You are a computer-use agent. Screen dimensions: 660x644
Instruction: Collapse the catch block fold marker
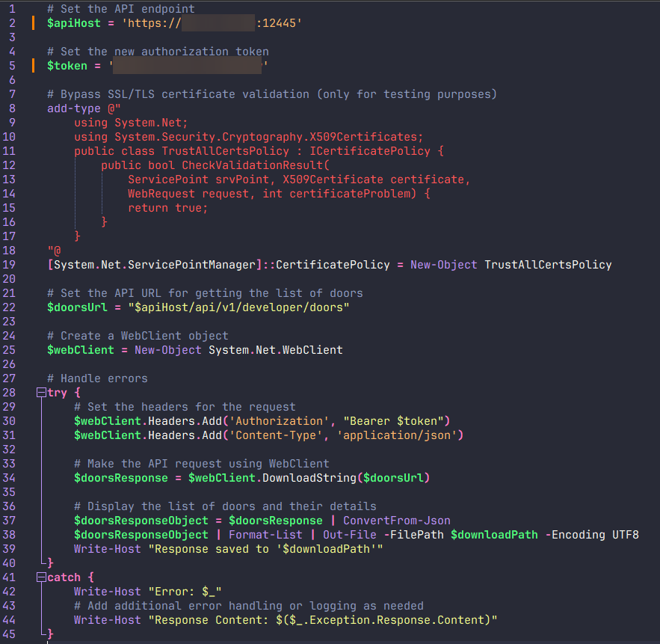[x=39, y=577]
